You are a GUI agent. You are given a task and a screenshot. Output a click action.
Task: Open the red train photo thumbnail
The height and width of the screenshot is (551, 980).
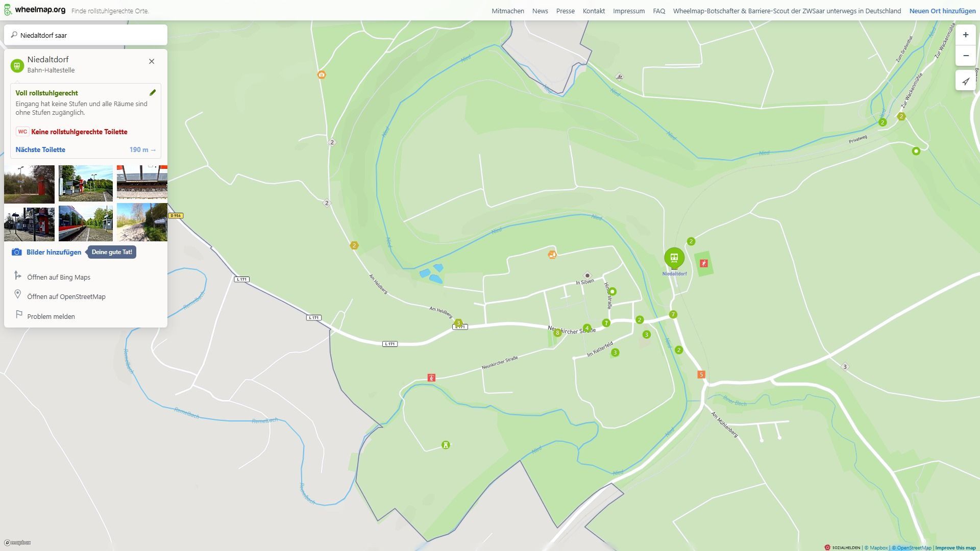(85, 223)
